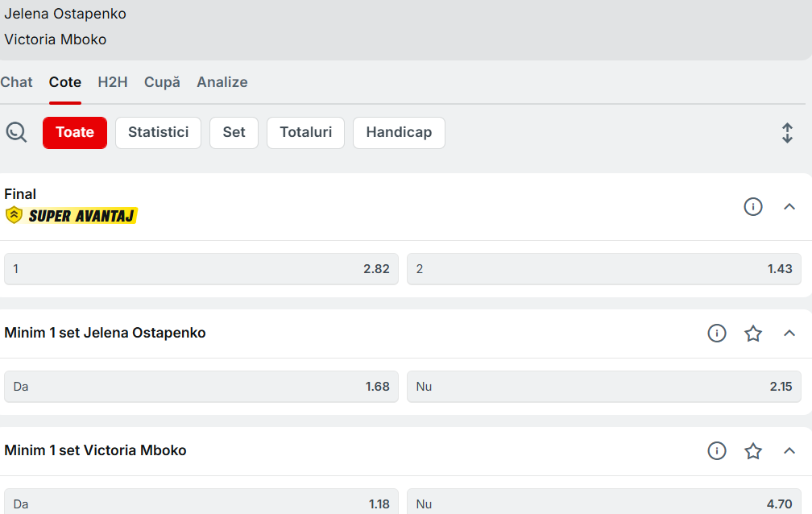
Task: Favorite the Minim 1 set Jelena Ostapenko market
Action: (752, 334)
